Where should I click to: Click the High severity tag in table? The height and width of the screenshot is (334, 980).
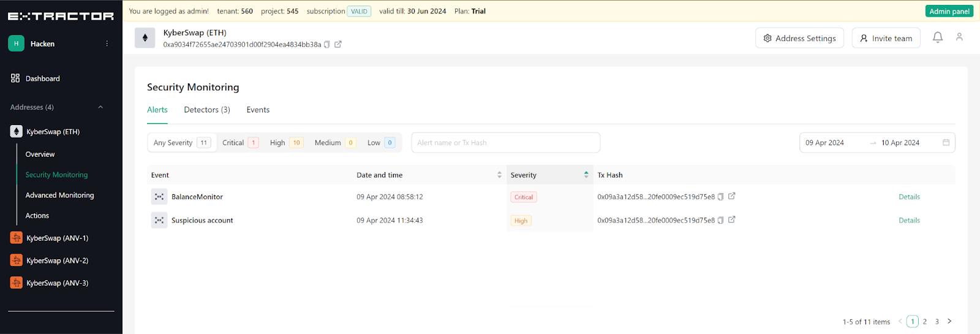click(521, 221)
